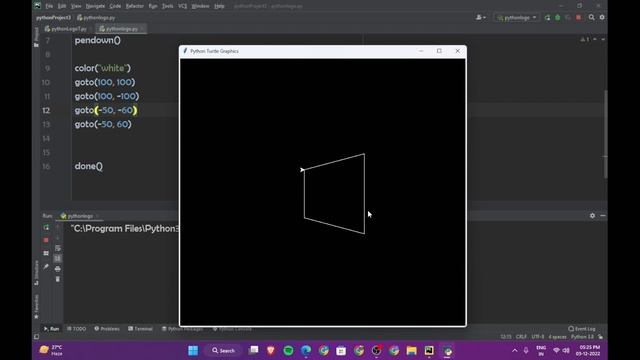Start debugging with the green bug icon

(x=558, y=18)
